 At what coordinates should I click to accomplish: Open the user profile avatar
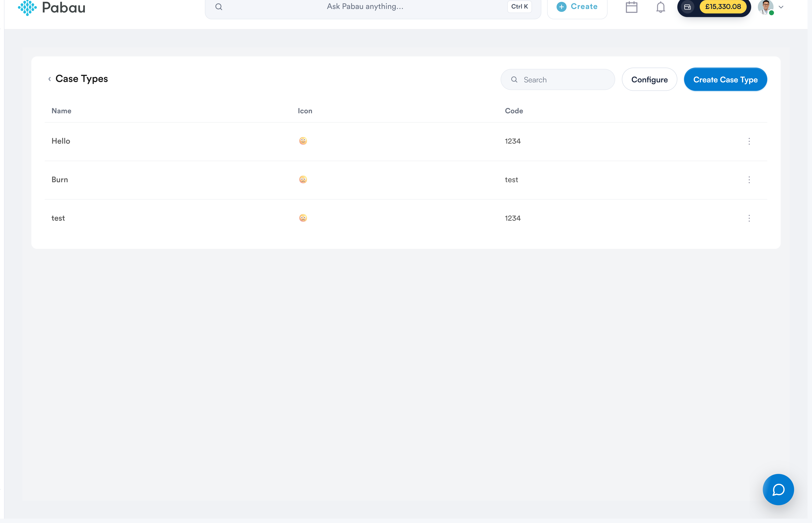click(766, 7)
